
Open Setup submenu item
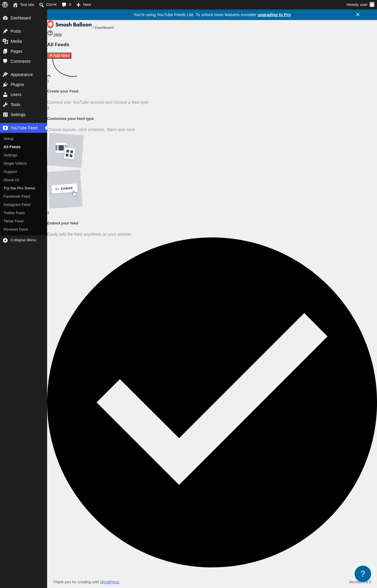(24, 139)
